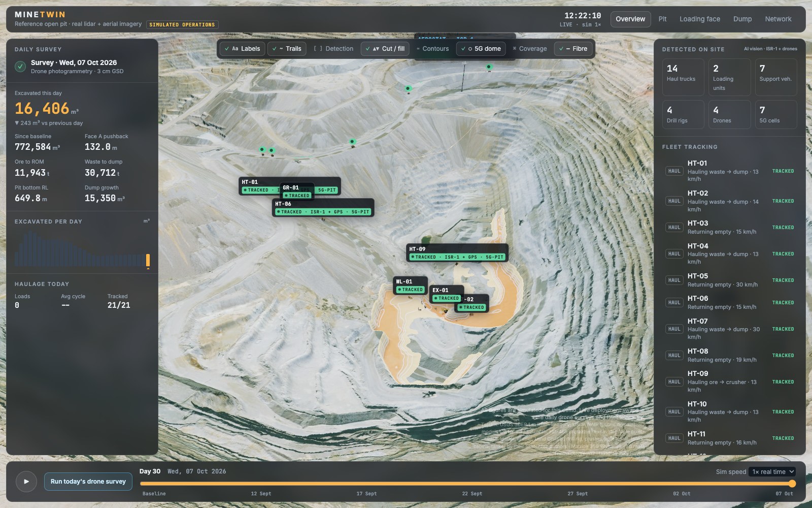Click the WL-01 map label
This screenshot has width=812, height=508.
tap(411, 285)
